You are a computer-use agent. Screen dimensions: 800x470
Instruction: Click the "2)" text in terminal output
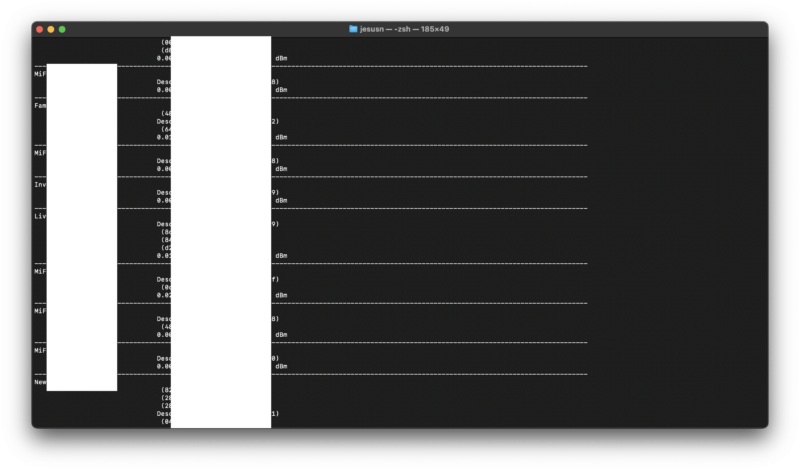point(275,121)
